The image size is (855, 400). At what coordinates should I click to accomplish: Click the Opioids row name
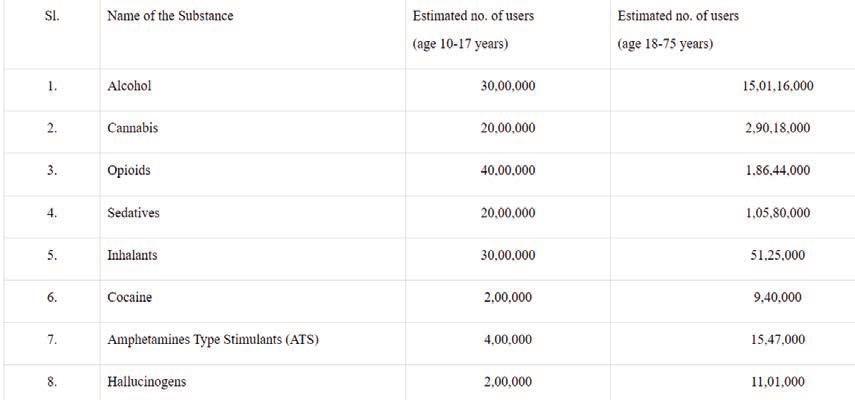[129, 170]
